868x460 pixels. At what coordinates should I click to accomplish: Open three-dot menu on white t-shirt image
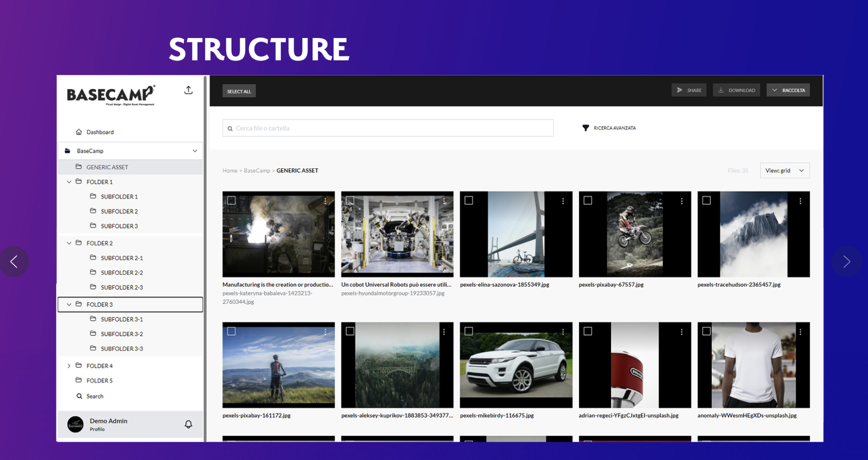tap(800, 332)
